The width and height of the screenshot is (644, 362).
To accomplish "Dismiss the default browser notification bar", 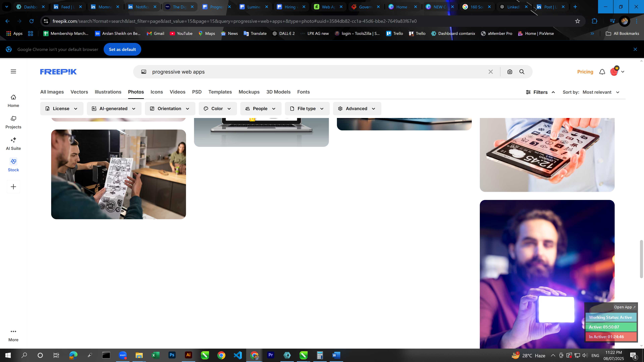I will (635, 49).
